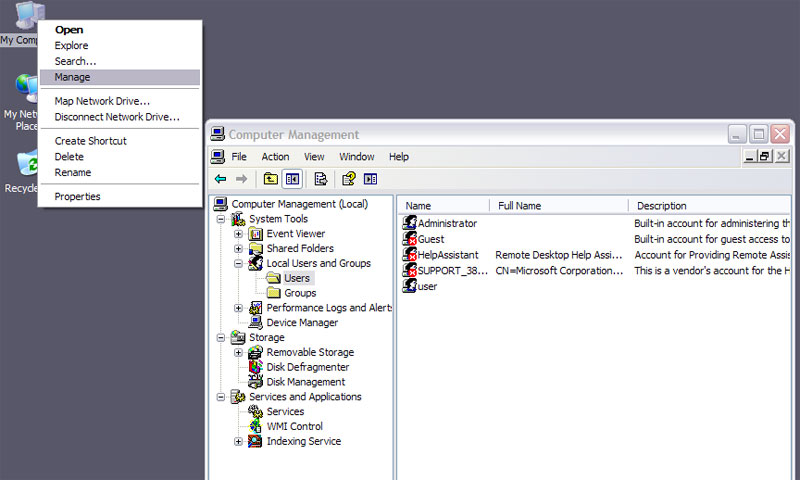Click the Up one level toolbar icon

coord(271,179)
